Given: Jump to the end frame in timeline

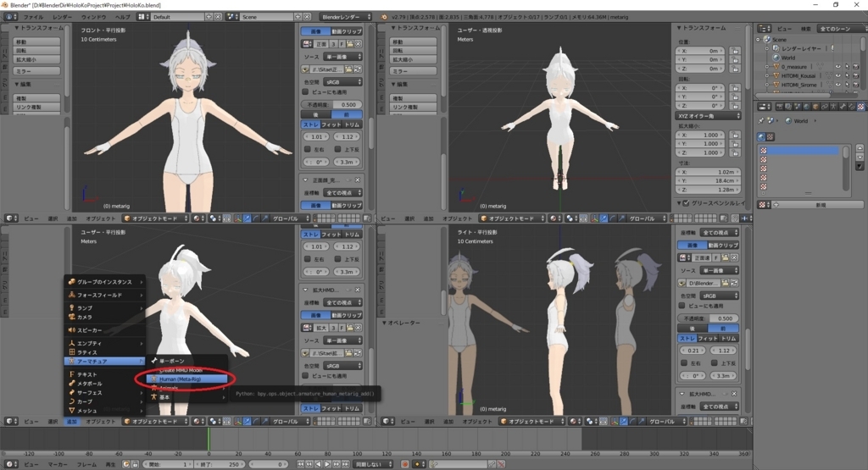Looking at the screenshot, I should point(345,464).
